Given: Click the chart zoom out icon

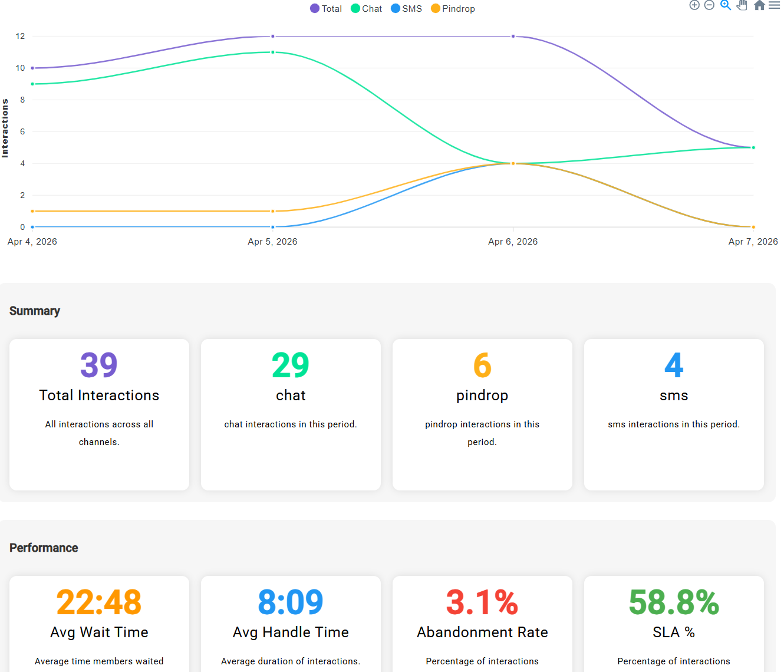Looking at the screenshot, I should click(x=710, y=5).
